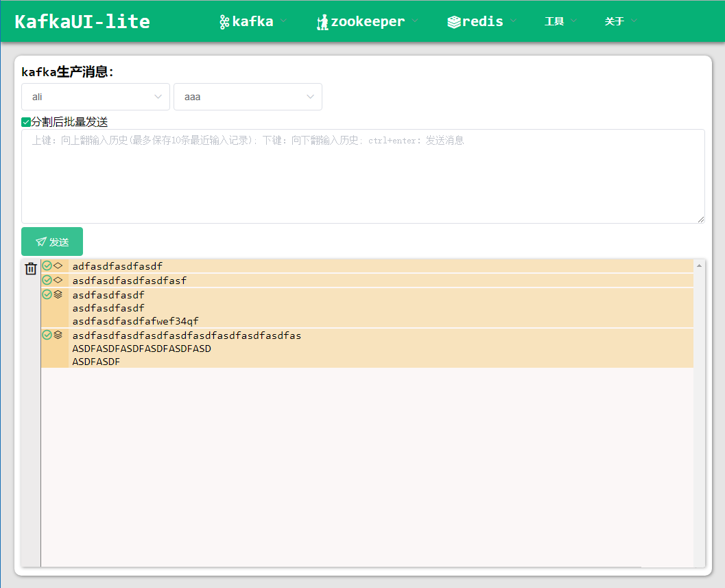Click the KafkaUI-lite title

tap(82, 21)
